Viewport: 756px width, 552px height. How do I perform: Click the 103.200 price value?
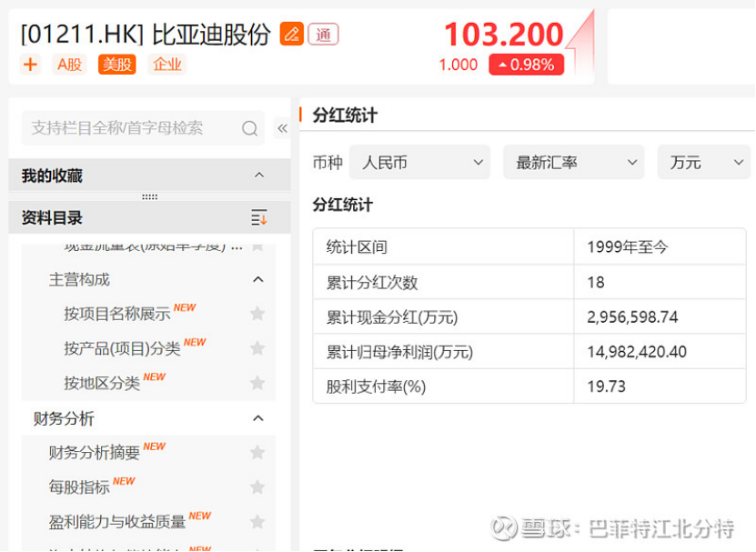point(503,35)
